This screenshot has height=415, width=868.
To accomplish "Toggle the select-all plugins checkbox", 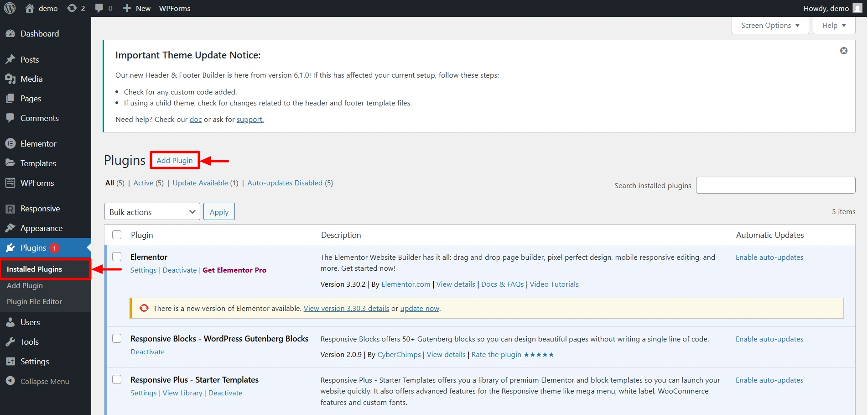I will pyautogui.click(x=117, y=235).
